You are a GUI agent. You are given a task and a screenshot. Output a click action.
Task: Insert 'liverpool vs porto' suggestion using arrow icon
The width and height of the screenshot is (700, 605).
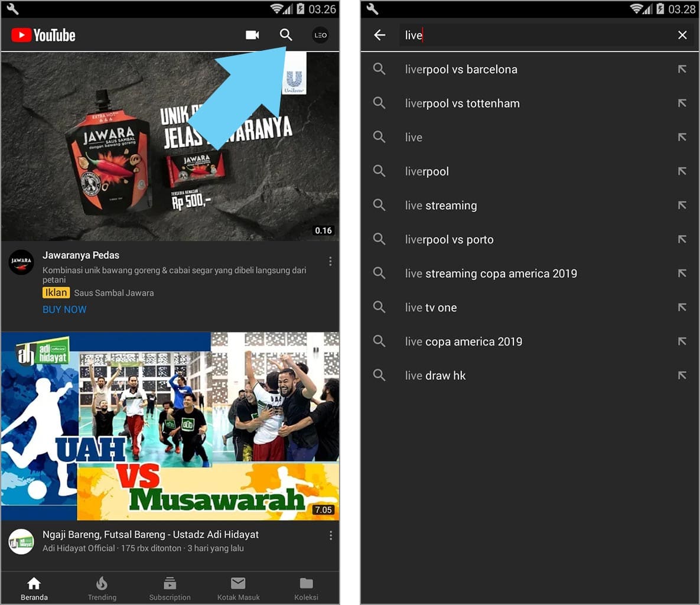(682, 239)
